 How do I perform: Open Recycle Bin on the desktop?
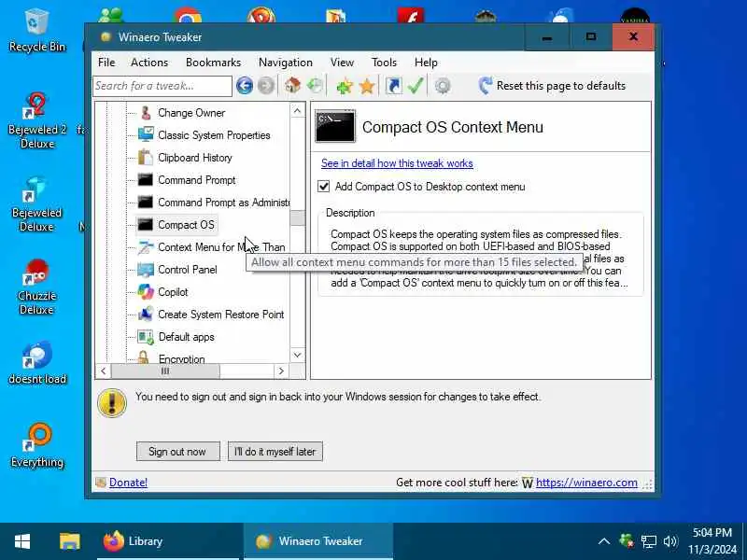(36, 30)
